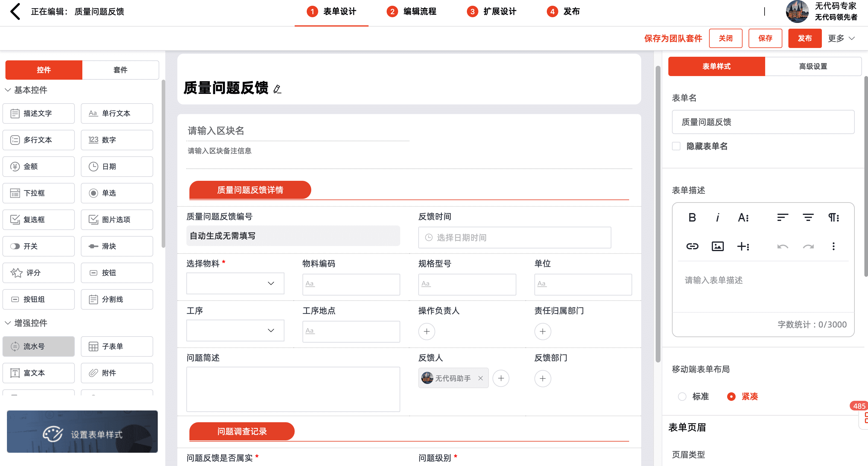Image resolution: width=868 pixels, height=466 pixels.
Task: Click the 发布 button
Action: pyautogui.click(x=805, y=38)
